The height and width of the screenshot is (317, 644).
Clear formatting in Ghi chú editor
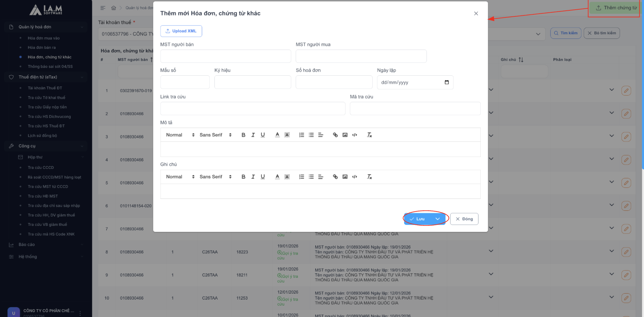tap(369, 177)
